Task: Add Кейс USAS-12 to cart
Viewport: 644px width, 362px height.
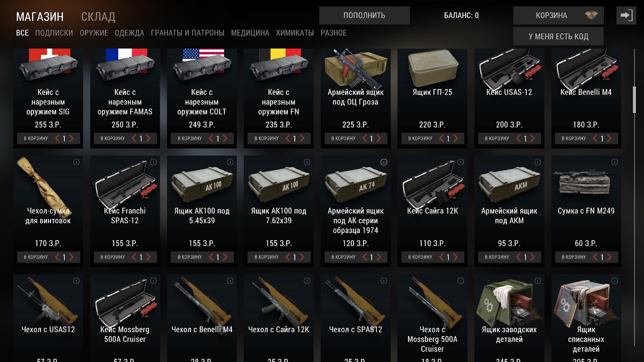Action: click(497, 138)
